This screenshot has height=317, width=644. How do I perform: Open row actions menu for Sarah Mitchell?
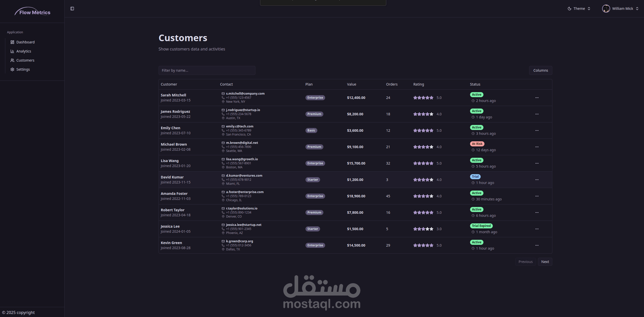click(x=537, y=98)
